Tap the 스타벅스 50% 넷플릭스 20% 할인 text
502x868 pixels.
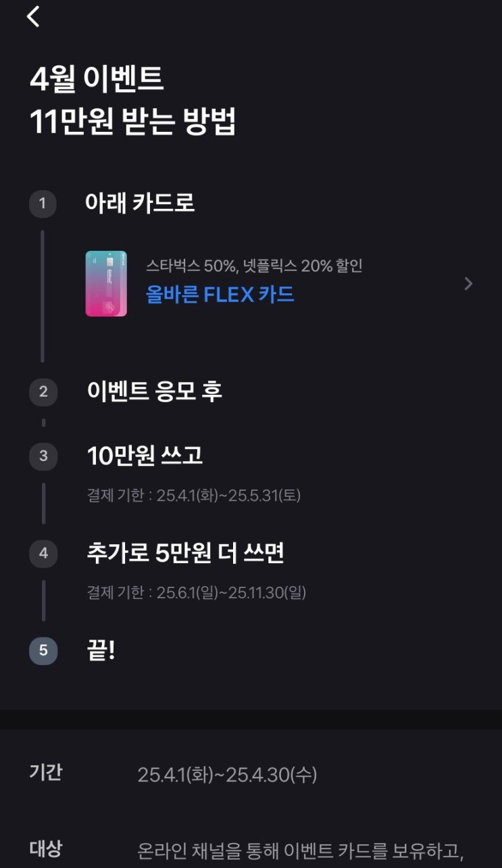click(254, 266)
